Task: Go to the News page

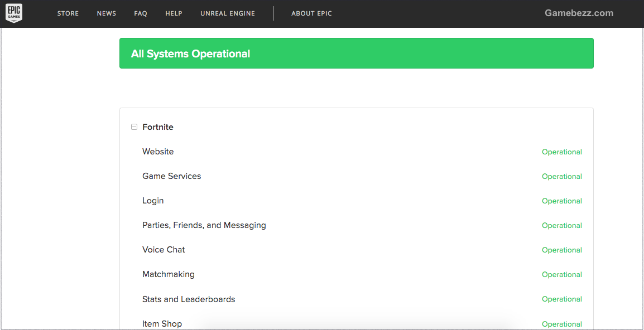Action: (x=107, y=13)
